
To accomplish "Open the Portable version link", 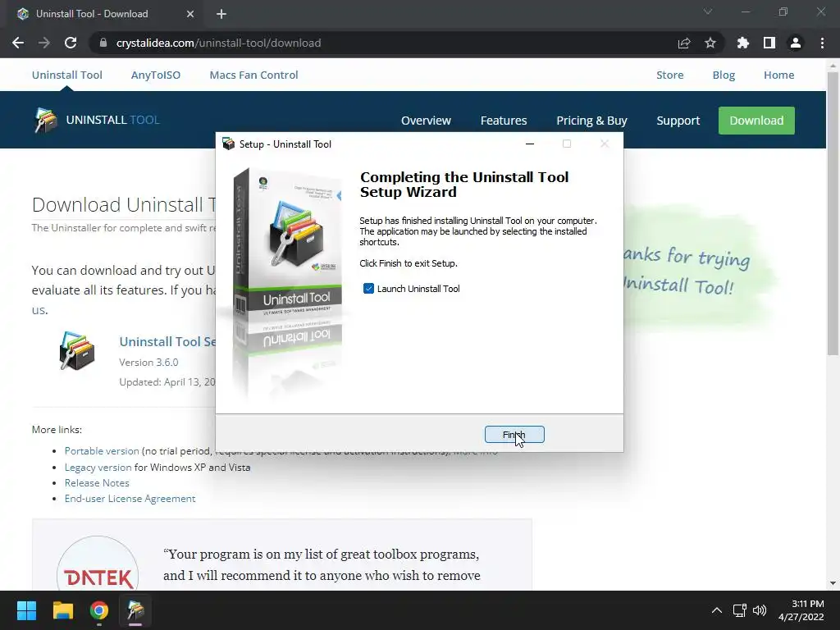I will (102, 451).
